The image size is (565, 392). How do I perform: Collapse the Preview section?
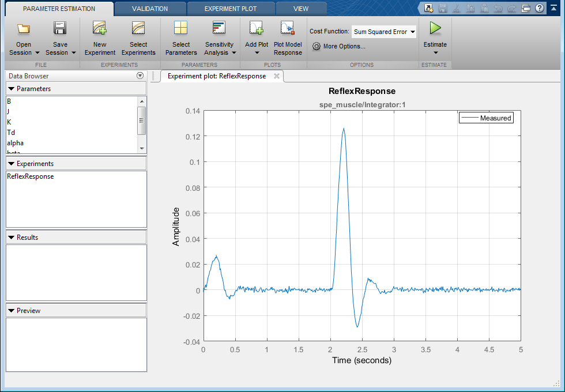[x=11, y=311]
